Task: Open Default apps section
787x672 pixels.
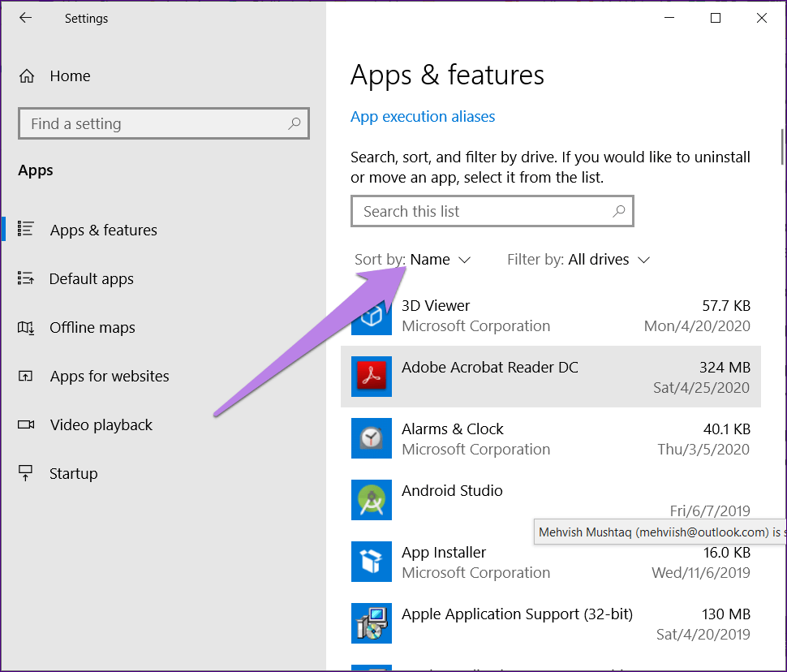Action: (x=92, y=278)
